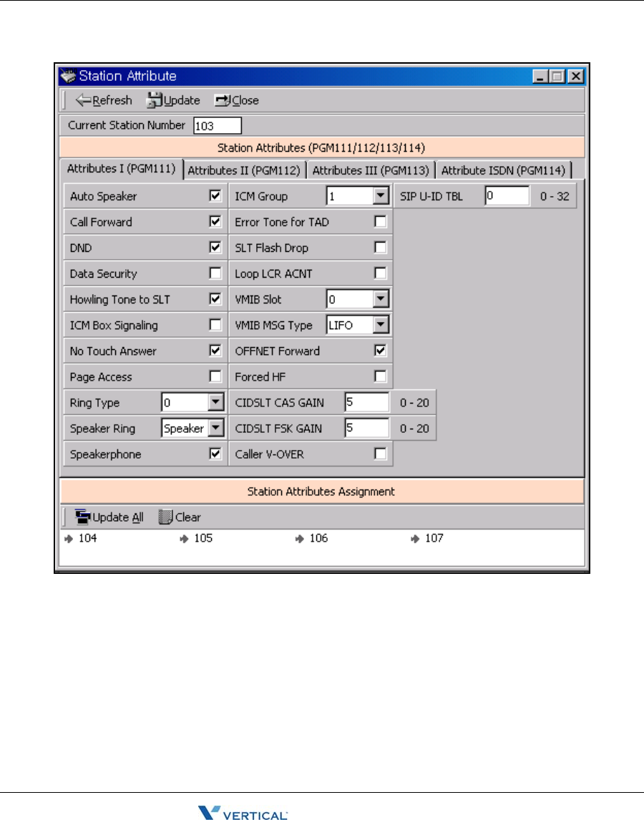The height and width of the screenshot is (820, 644).
Task: Click the CIDSLT FSK GAIN field
Action: pyautogui.click(x=367, y=428)
